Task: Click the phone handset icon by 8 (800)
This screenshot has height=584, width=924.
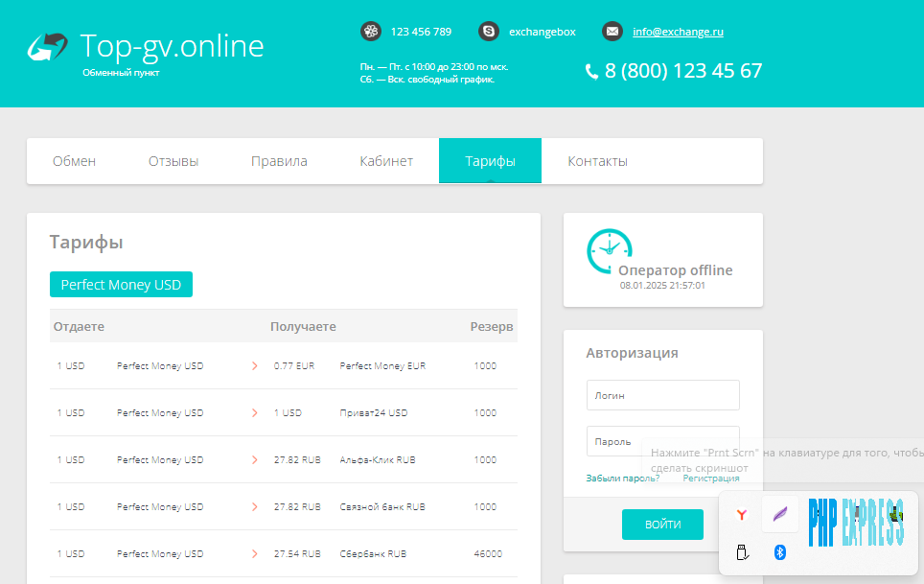Action: pos(591,72)
